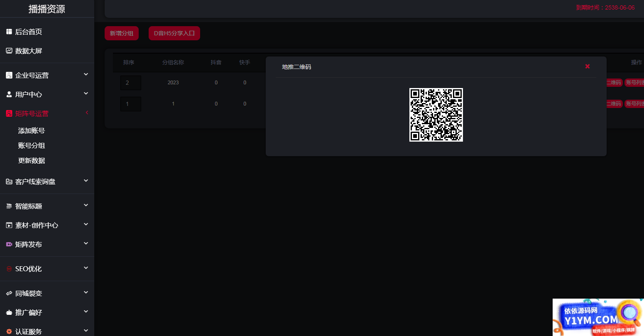
Task: Click the 矩阵号运营 red icon
Action: 9,113
